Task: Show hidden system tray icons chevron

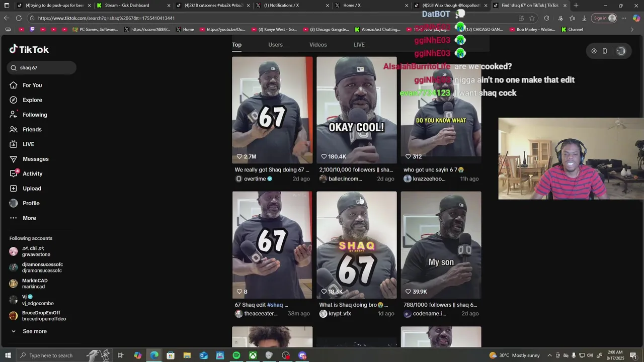Action: point(550,355)
